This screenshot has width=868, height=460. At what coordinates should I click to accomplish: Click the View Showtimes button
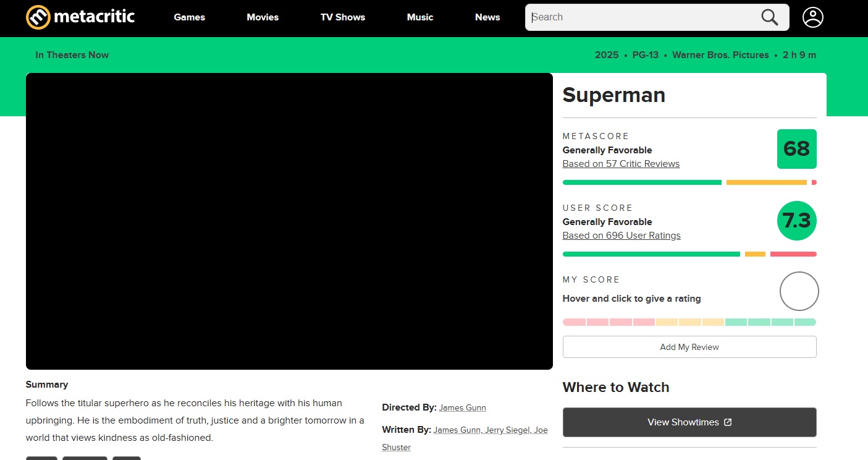click(689, 422)
